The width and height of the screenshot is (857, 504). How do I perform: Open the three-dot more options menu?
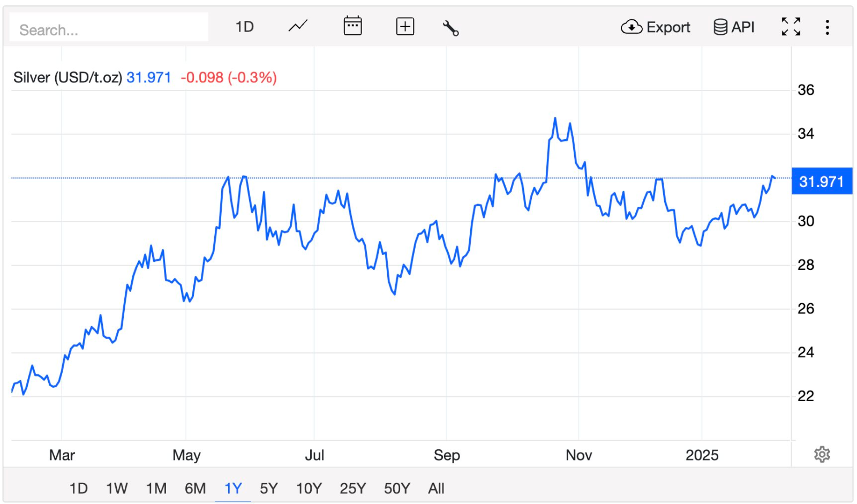click(x=828, y=27)
